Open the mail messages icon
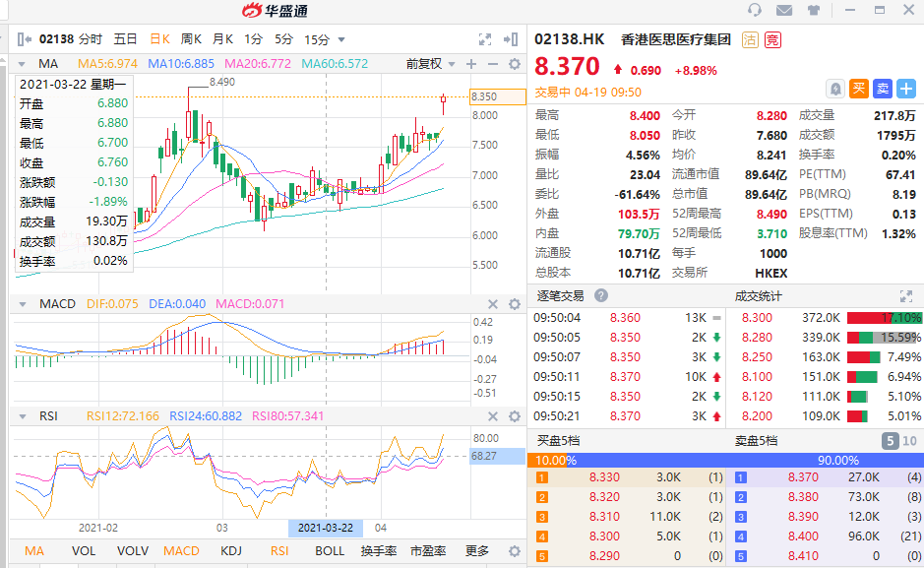Image resolution: width=924 pixels, height=568 pixels. coord(783,10)
